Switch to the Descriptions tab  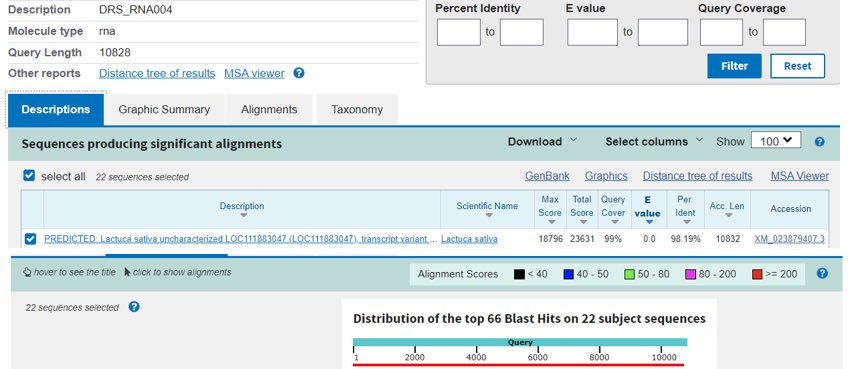point(55,109)
